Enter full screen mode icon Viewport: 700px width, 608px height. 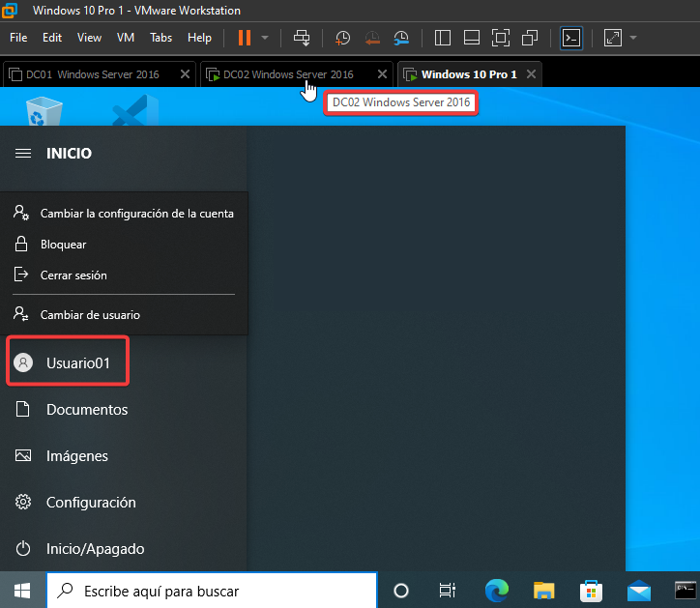click(x=500, y=38)
